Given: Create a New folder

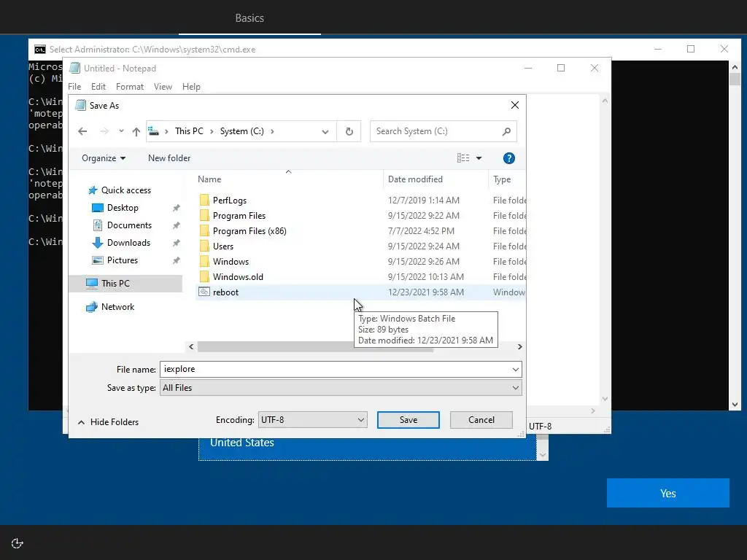Looking at the screenshot, I should click(x=169, y=158).
